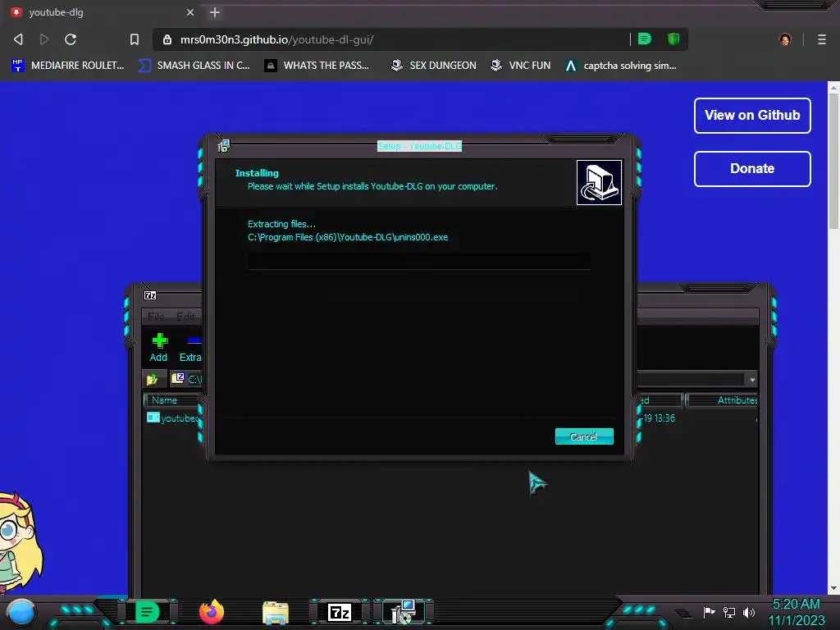Click the Action Center flag tray icon
Viewport: 840px width, 630px height.
709,612
